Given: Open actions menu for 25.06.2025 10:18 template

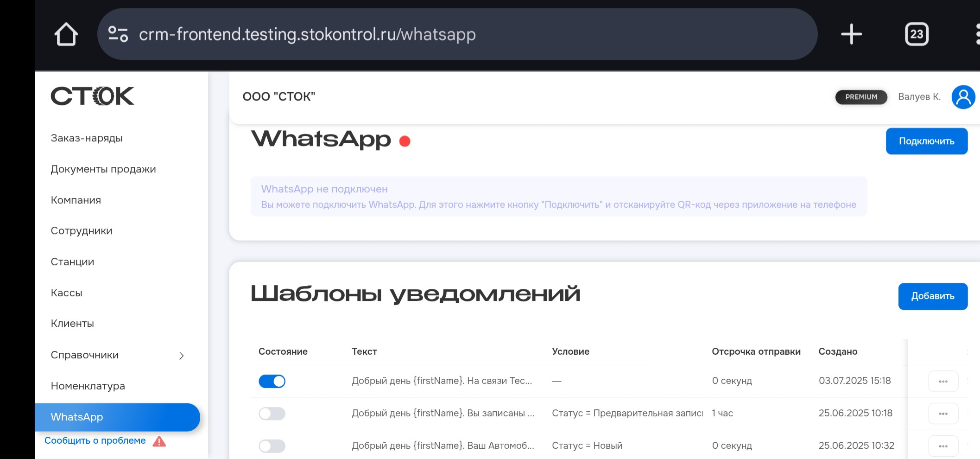Looking at the screenshot, I should [x=943, y=414].
